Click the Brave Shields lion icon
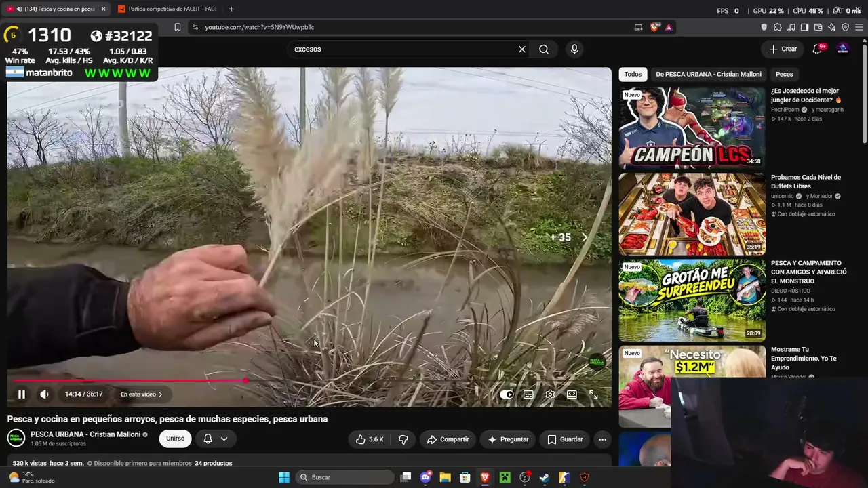868x488 pixels. (654, 27)
